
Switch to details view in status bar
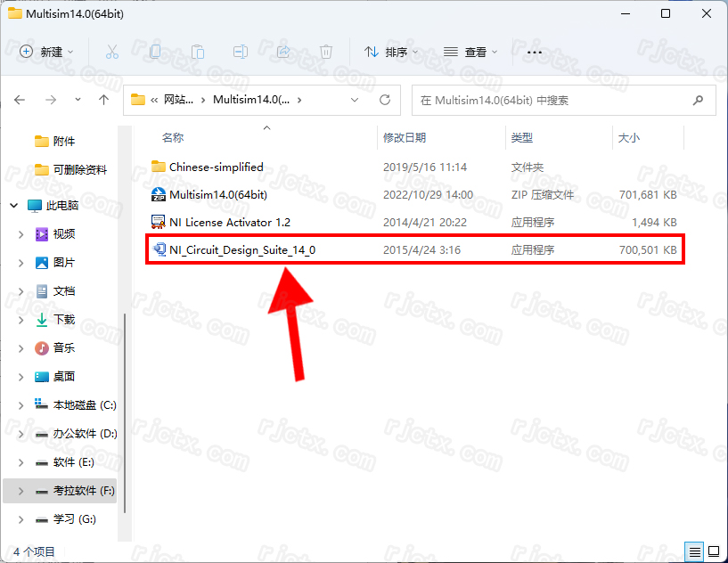coord(694,551)
